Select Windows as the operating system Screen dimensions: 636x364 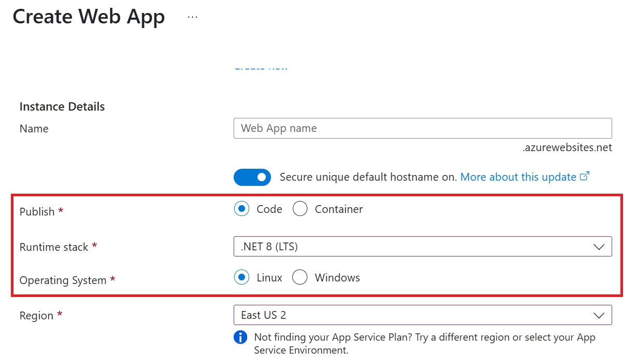300,277
